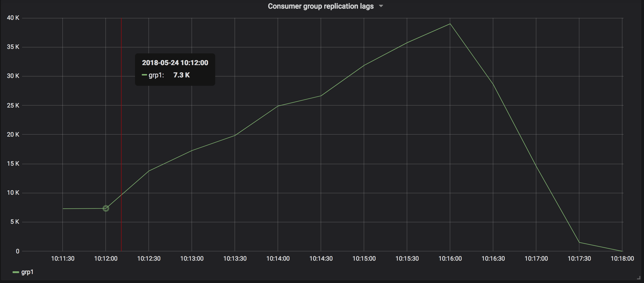644x283 pixels.
Task: Click the green series icon in tooltip
Action: pos(144,75)
